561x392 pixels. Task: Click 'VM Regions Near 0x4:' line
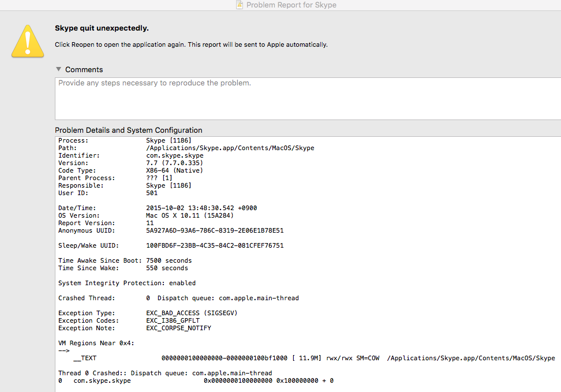(96, 344)
